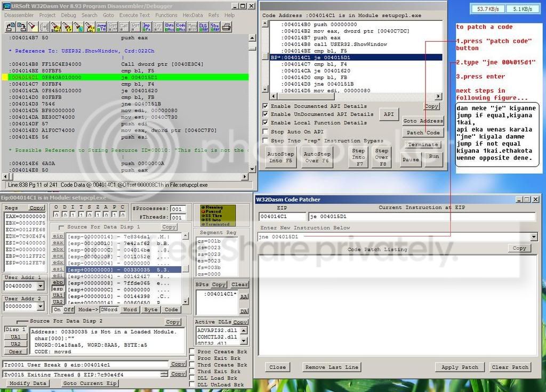The width and height of the screenshot is (546, 392).
Task: Click the Enter New Instruction input field
Action: point(394,237)
